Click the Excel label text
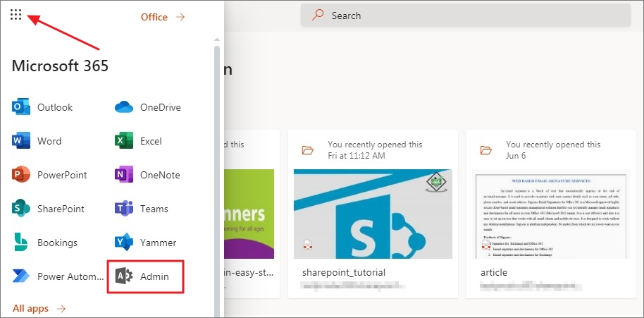The image size is (644, 318). click(151, 141)
